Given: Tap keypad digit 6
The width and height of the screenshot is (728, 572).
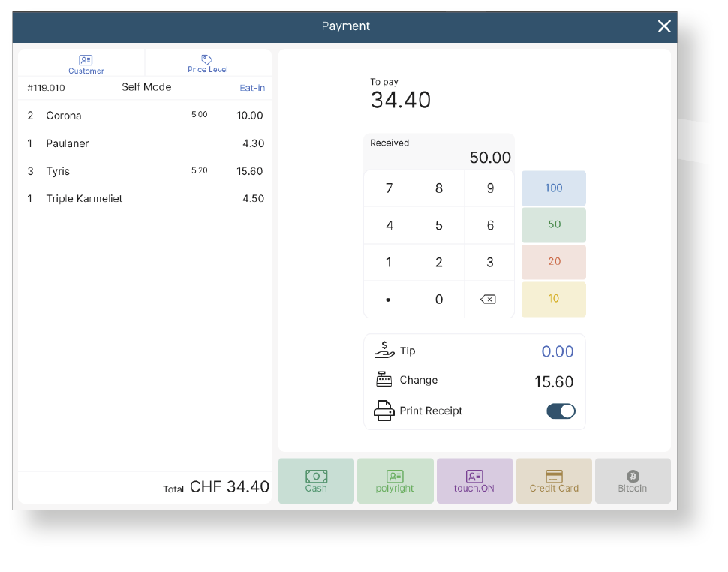Looking at the screenshot, I should 490,226.
